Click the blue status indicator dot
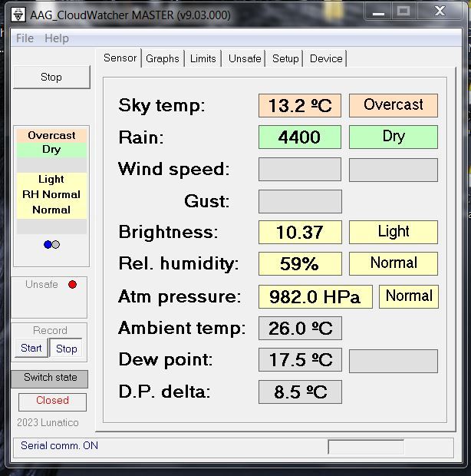 [x=48, y=244]
